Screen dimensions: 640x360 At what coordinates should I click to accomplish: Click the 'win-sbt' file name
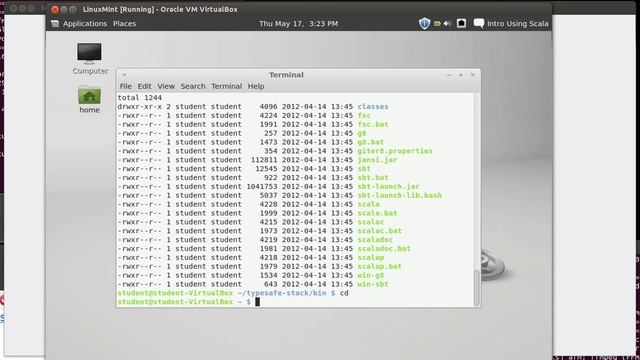point(373,284)
